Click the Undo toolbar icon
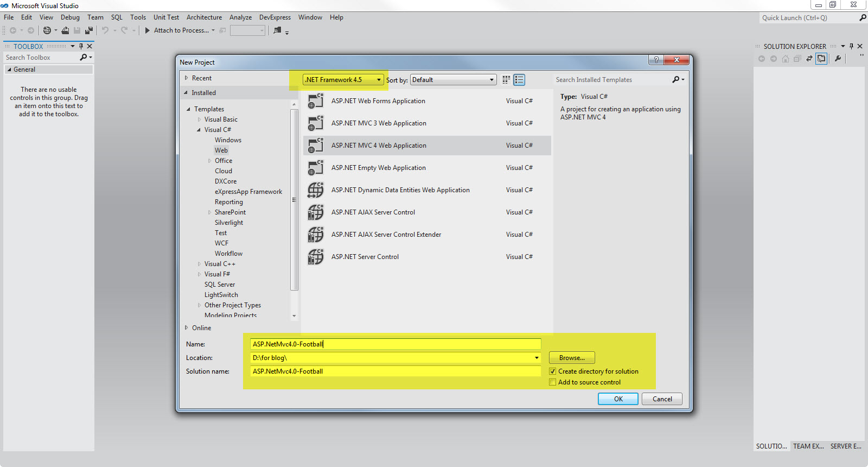The height and width of the screenshot is (467, 868). pos(105,30)
